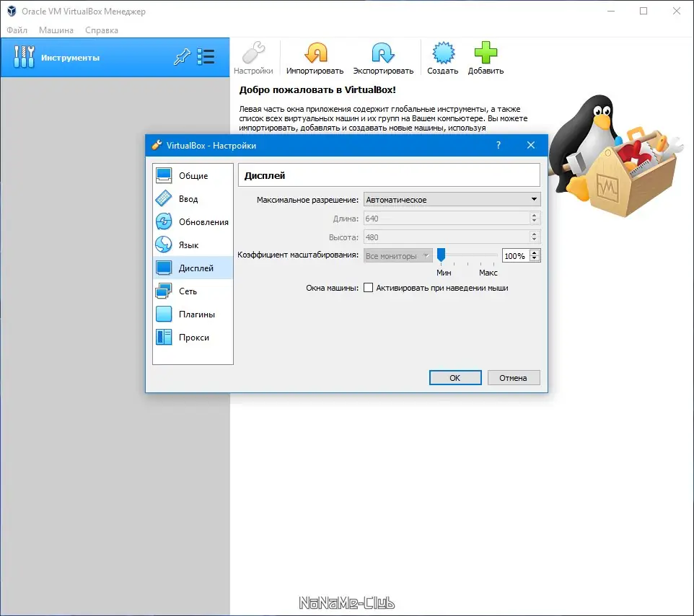Click the Импортировать toolbar icon
This screenshot has height=616, width=694.
coord(315,53)
